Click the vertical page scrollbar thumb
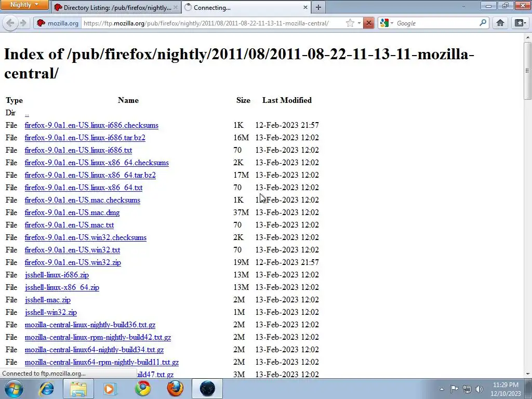532x399 pixels. coord(528,71)
